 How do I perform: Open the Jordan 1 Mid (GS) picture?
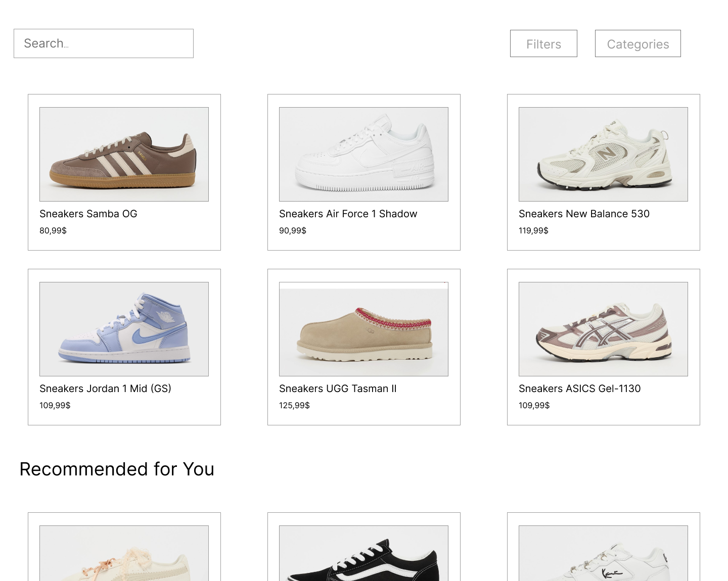(x=124, y=329)
